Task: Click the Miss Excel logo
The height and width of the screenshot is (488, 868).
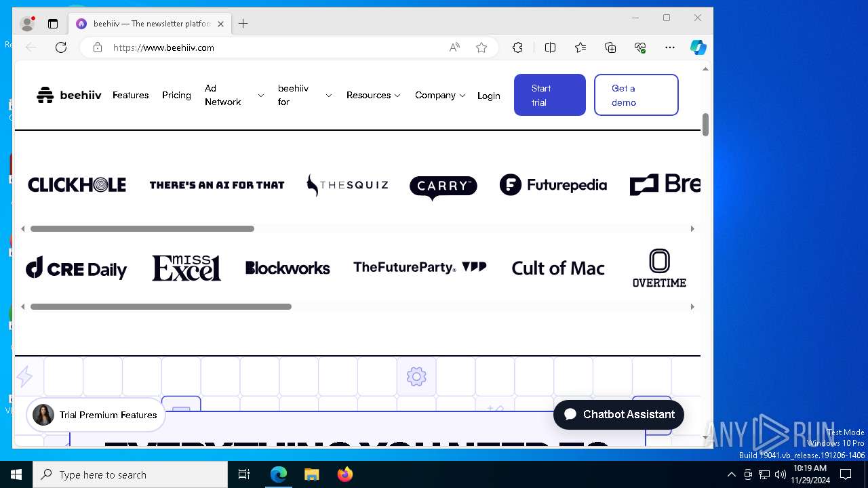Action: tap(186, 268)
